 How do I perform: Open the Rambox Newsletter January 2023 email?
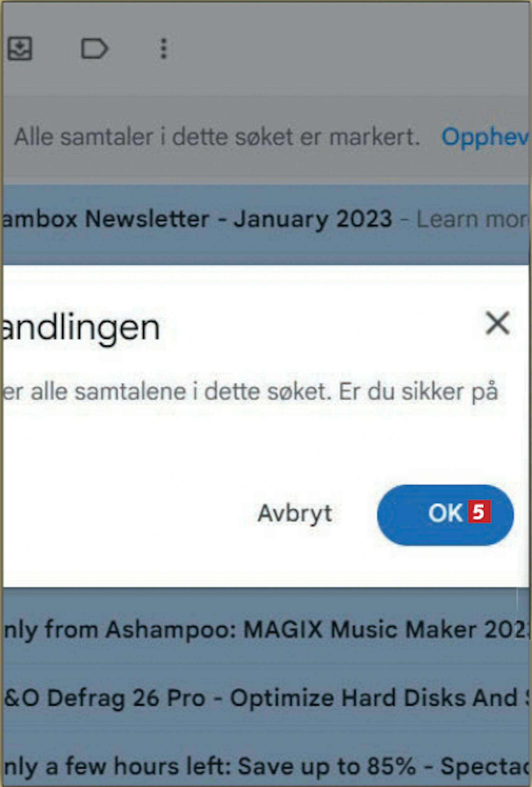pyautogui.click(x=266, y=219)
